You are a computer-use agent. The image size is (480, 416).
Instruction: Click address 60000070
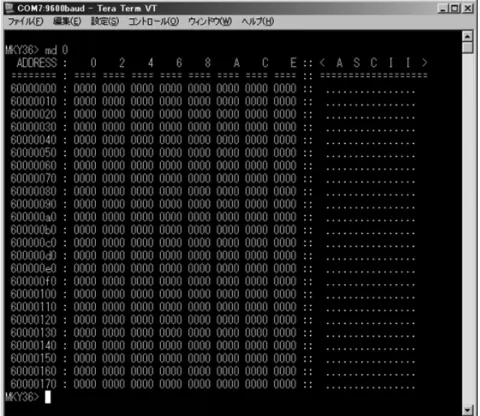(x=33, y=178)
